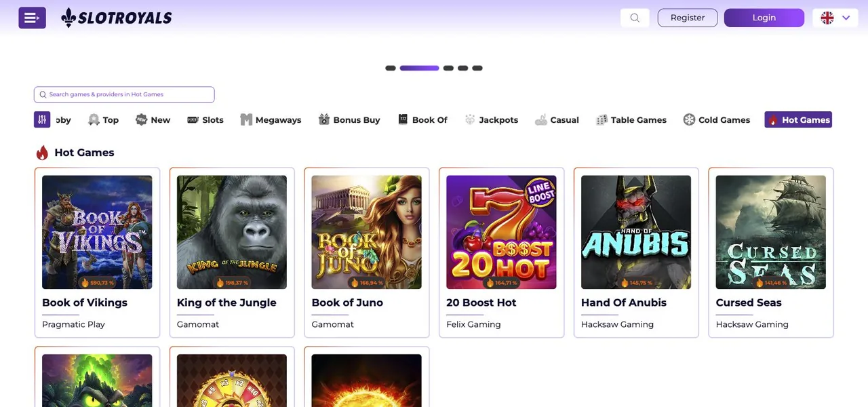
Task: Expand the language dropdown chevron
Action: (846, 18)
